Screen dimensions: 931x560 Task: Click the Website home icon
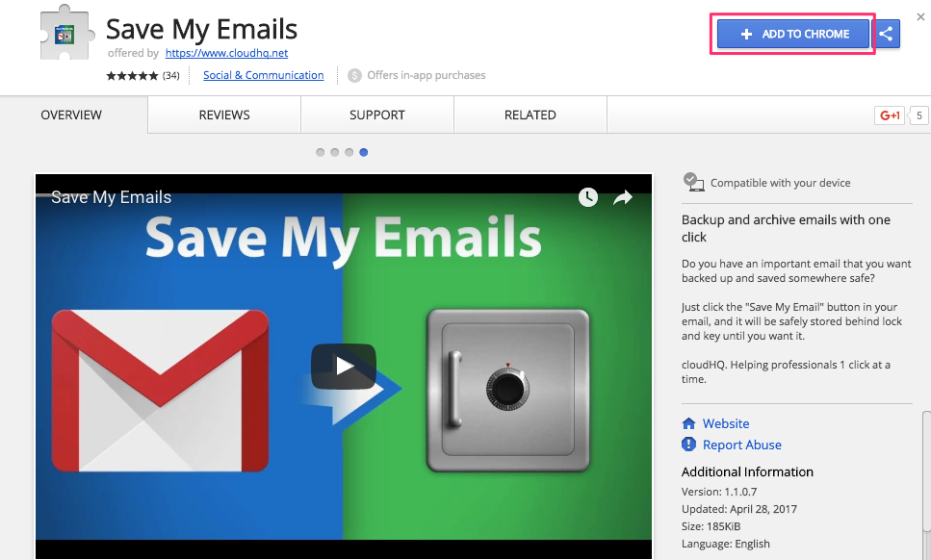click(688, 423)
